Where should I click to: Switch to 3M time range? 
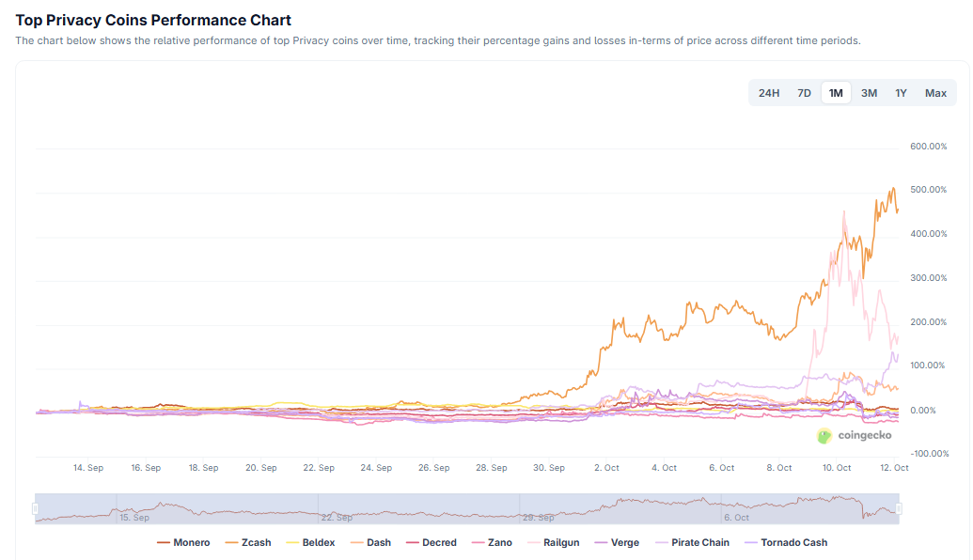pyautogui.click(x=869, y=93)
